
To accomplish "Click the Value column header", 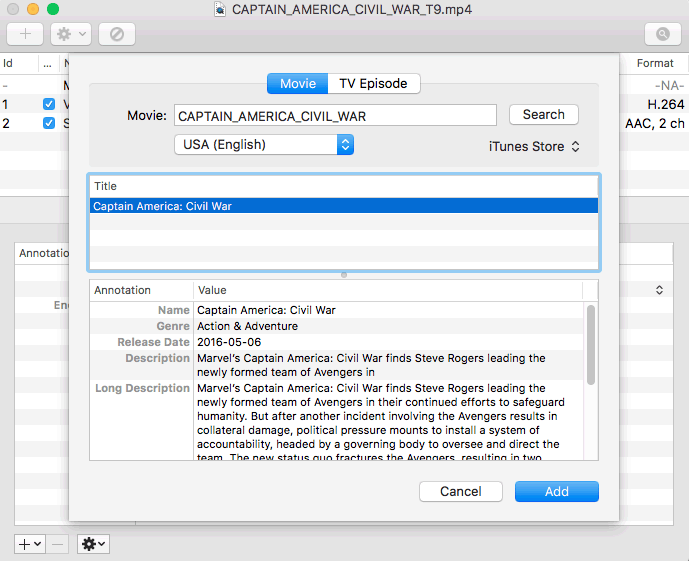I will (x=388, y=290).
